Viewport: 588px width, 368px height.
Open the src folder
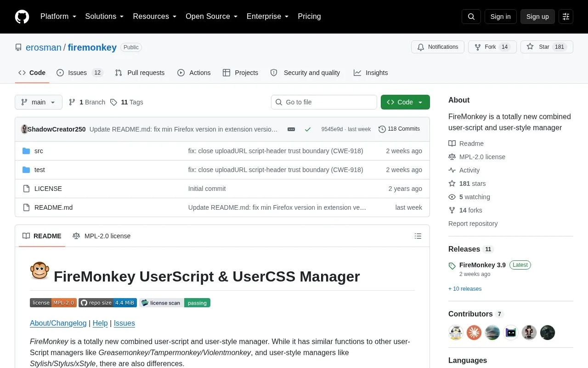[39, 151]
